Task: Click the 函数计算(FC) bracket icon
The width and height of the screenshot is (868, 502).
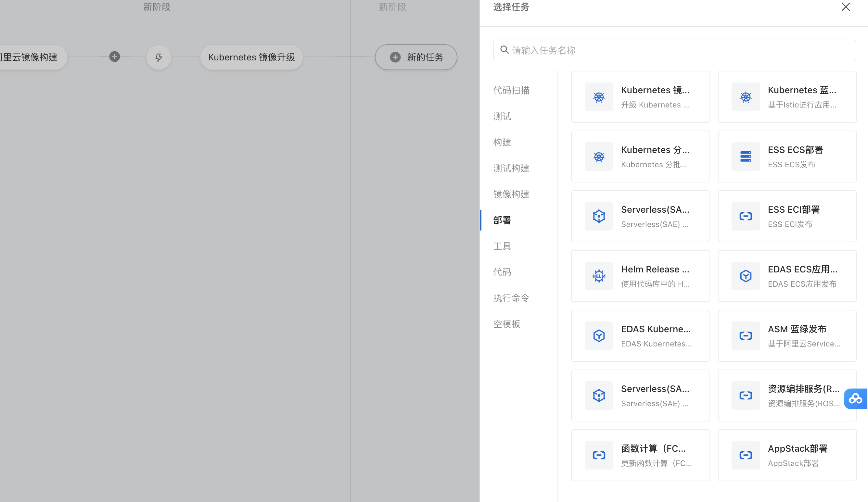Action: (x=599, y=455)
